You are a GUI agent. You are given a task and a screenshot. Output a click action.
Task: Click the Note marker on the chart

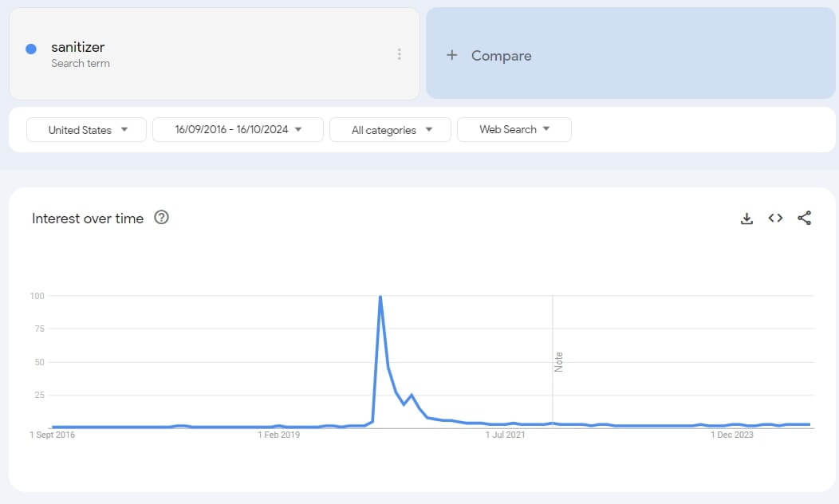tap(558, 362)
